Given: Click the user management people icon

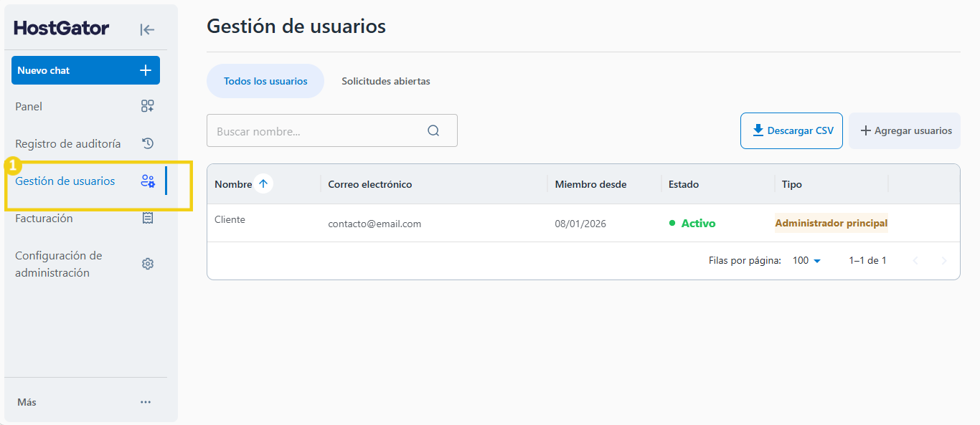Looking at the screenshot, I should pyautogui.click(x=148, y=181).
